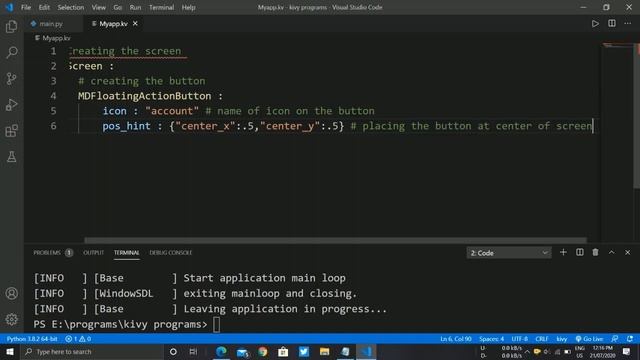Viewport: 640px width, 360px height.
Task: Open Cortana circle icon
Action: pos(173,351)
